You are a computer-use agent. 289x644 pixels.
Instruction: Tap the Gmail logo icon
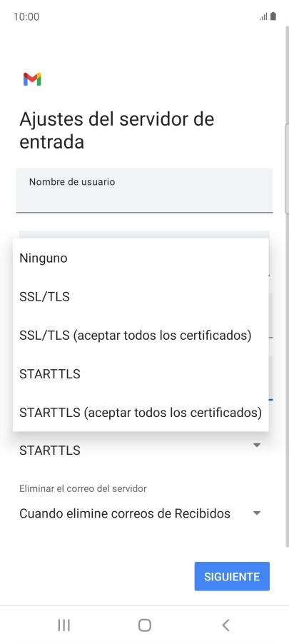coord(32,79)
